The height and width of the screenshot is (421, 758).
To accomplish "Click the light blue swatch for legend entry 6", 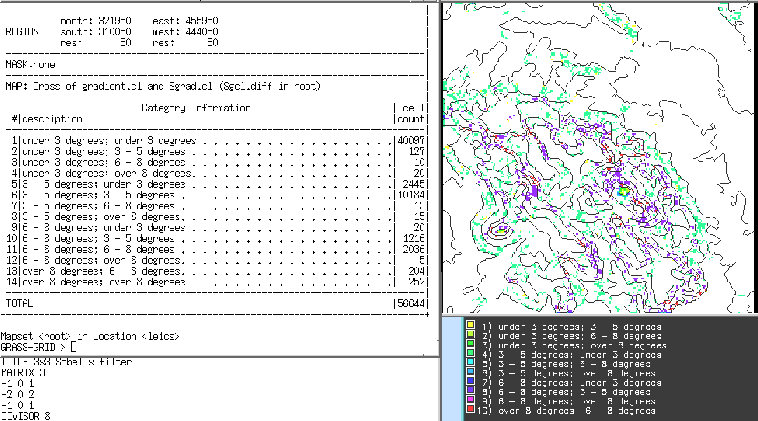I will tap(470, 372).
